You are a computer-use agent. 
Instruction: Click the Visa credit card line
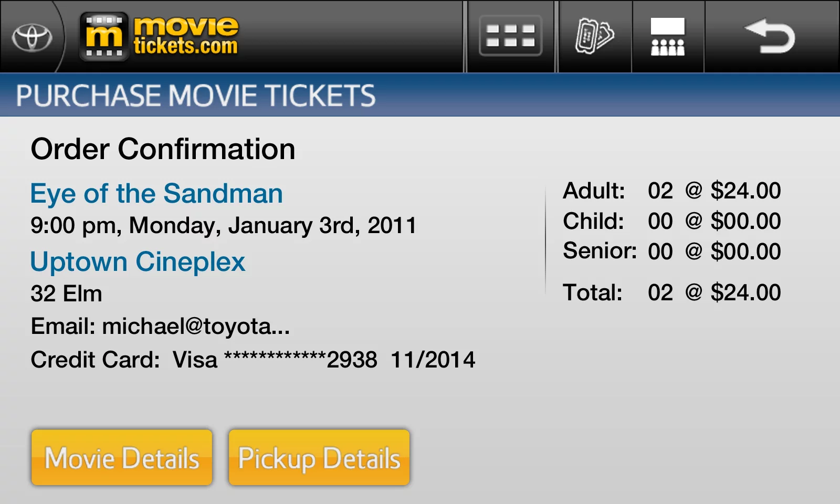coord(253,360)
